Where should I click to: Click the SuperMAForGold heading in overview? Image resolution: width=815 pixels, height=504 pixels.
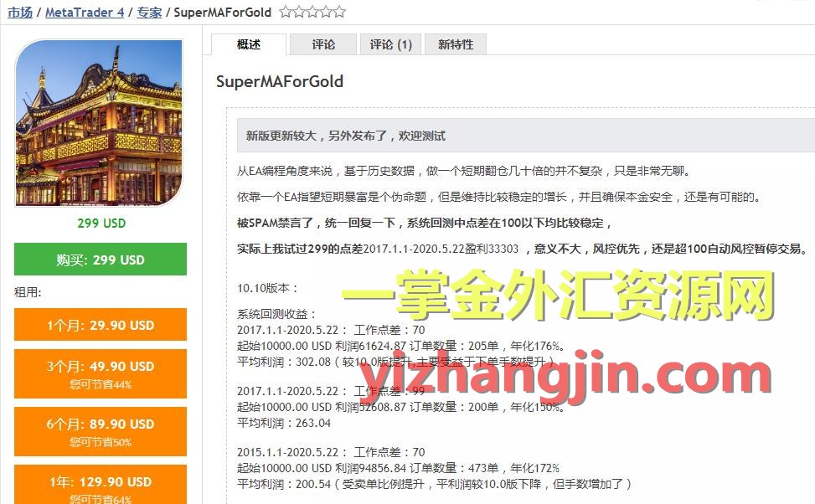coord(280,81)
